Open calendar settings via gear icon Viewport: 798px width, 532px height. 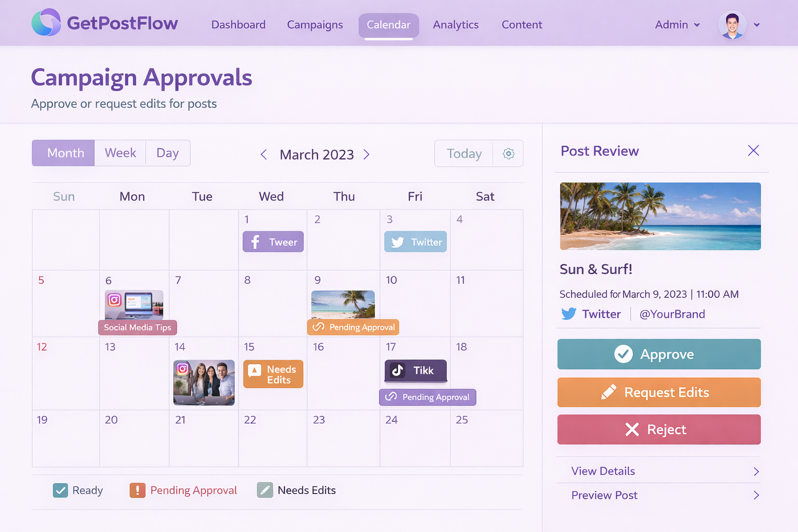(x=508, y=153)
